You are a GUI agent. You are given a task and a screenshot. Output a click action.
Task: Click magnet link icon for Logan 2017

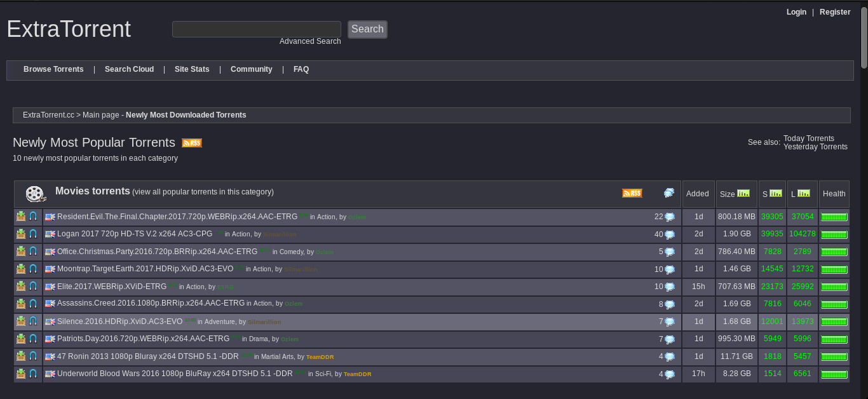(33, 234)
